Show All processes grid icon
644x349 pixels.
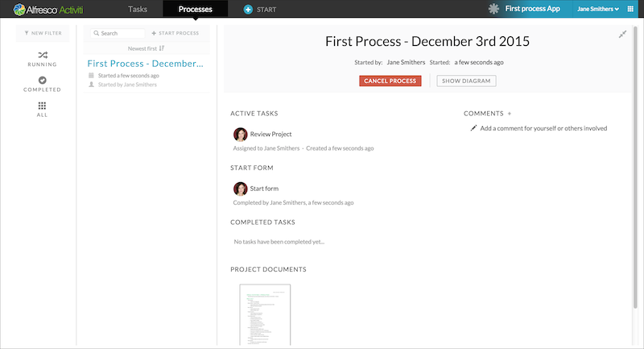[x=42, y=106]
